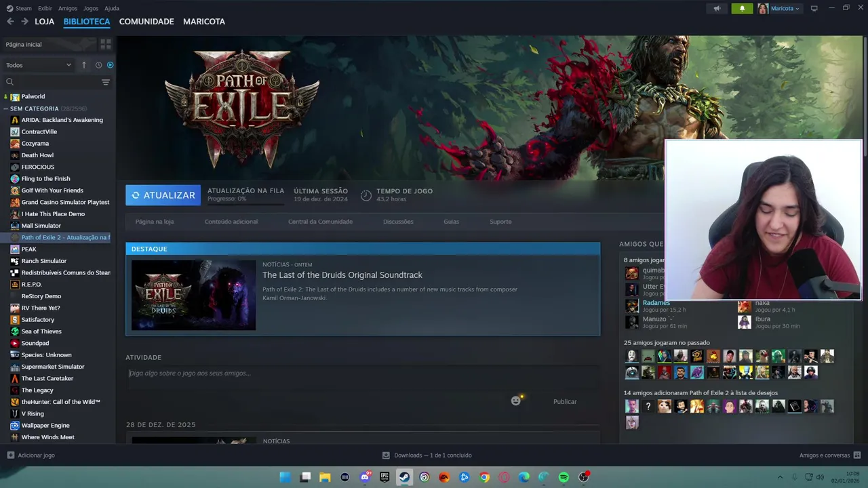Screen dimensions: 868x488
Task: Click Adicionar jogo plus icon
Action: tap(10, 455)
